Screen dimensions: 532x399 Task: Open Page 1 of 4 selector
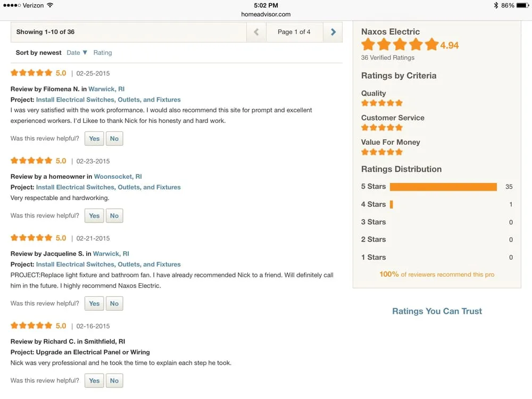pos(294,32)
